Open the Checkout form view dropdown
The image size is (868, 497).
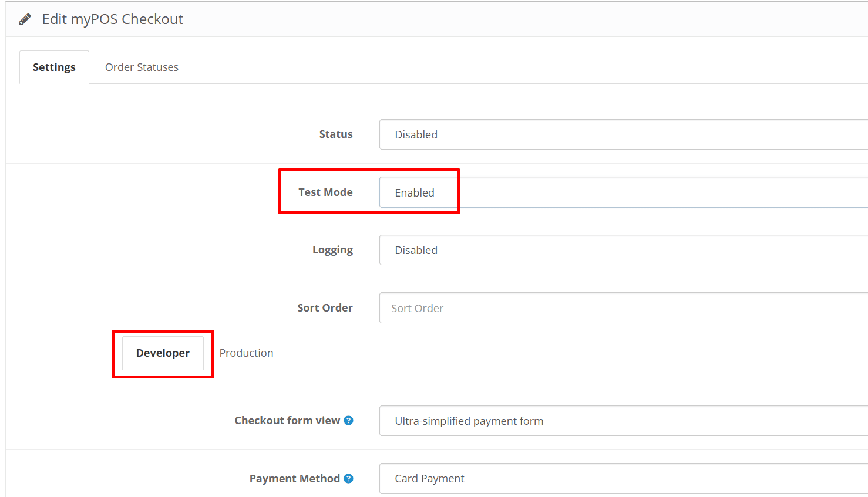(623, 421)
